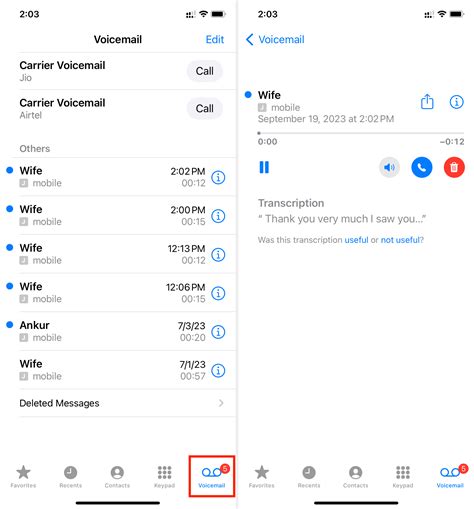This screenshot has width=474, height=509.
Task: Open info for Ankur 7/3/23 voicemail
Action: 218,332
